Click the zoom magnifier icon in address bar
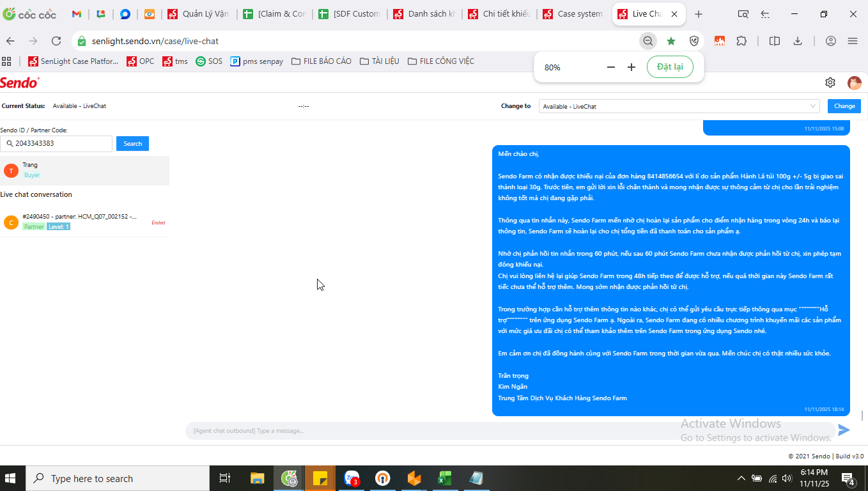This screenshot has height=491, width=868. click(x=648, y=41)
